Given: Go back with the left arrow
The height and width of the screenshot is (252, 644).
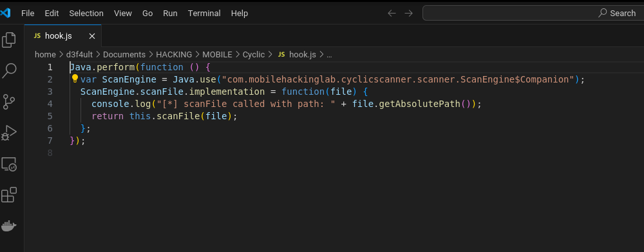Looking at the screenshot, I should pos(392,13).
